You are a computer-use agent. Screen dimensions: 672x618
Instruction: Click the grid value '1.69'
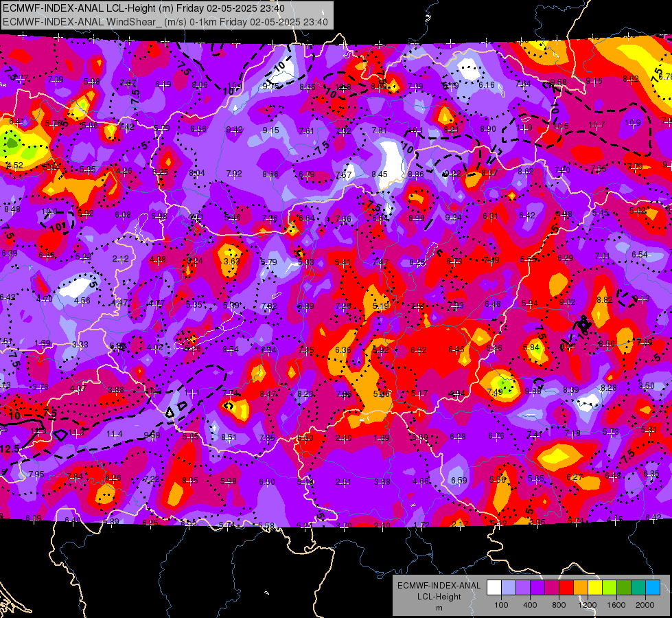382,438
